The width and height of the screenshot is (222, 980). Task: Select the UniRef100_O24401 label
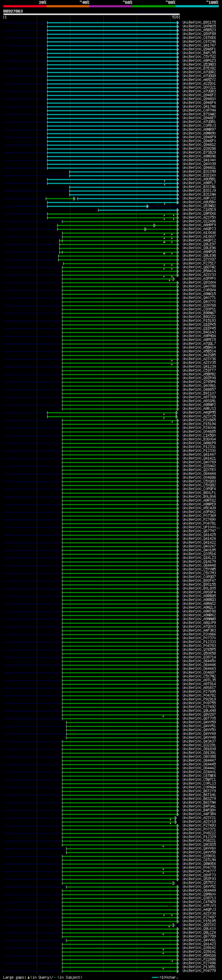pos(199,772)
